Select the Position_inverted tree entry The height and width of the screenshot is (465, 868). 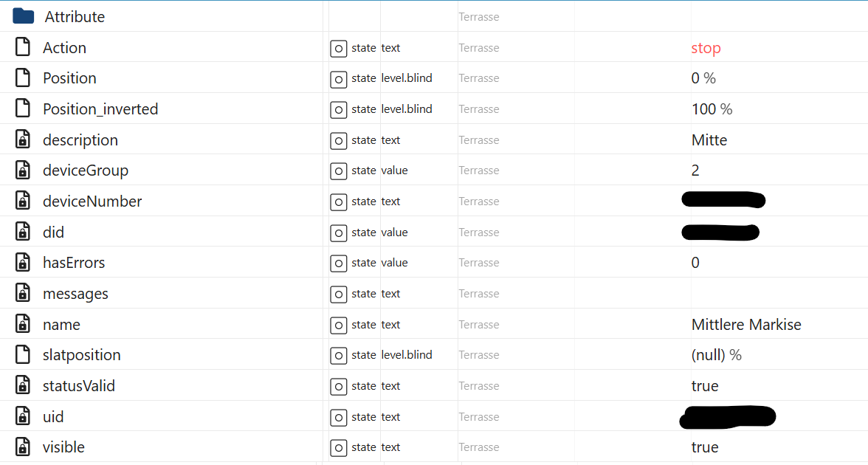point(100,109)
